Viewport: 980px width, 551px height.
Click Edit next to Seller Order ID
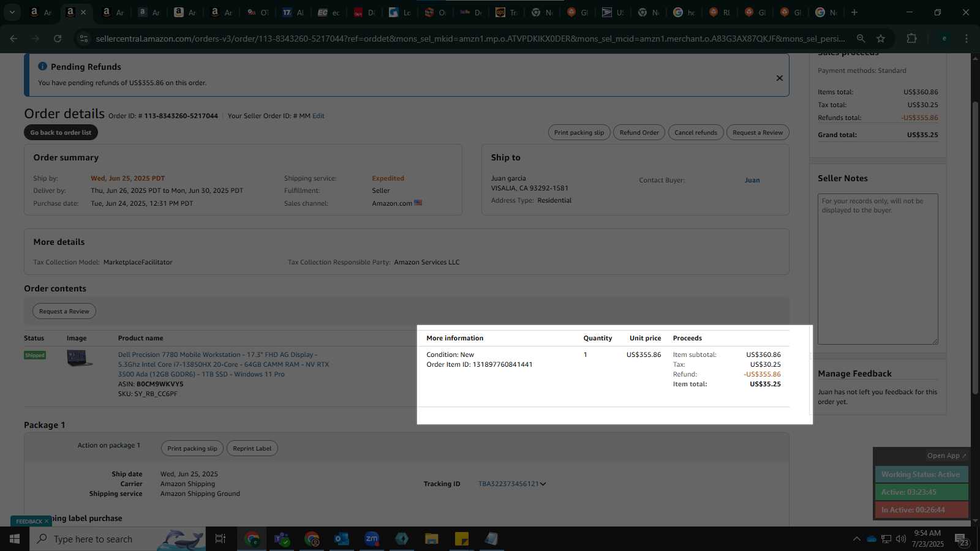[318, 116]
